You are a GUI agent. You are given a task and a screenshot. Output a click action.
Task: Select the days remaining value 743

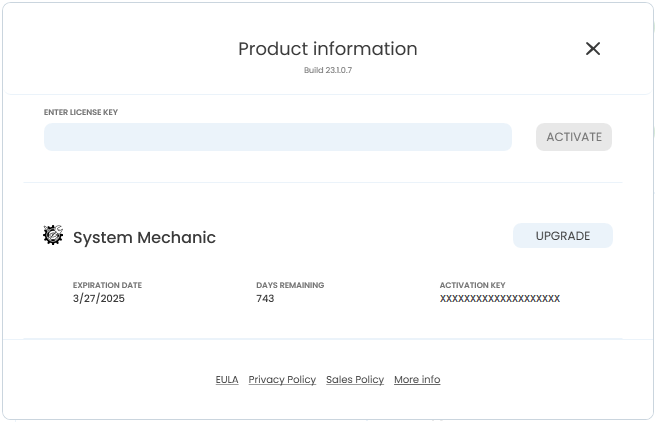click(x=265, y=298)
